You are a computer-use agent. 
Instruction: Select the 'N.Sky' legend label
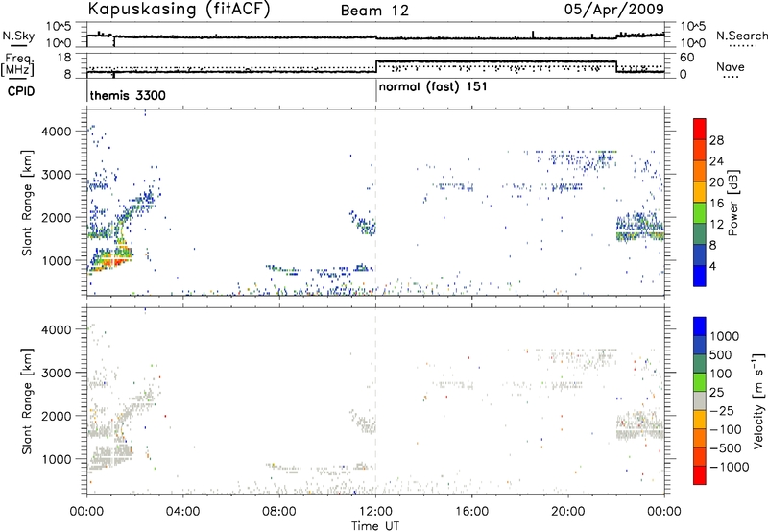point(18,36)
